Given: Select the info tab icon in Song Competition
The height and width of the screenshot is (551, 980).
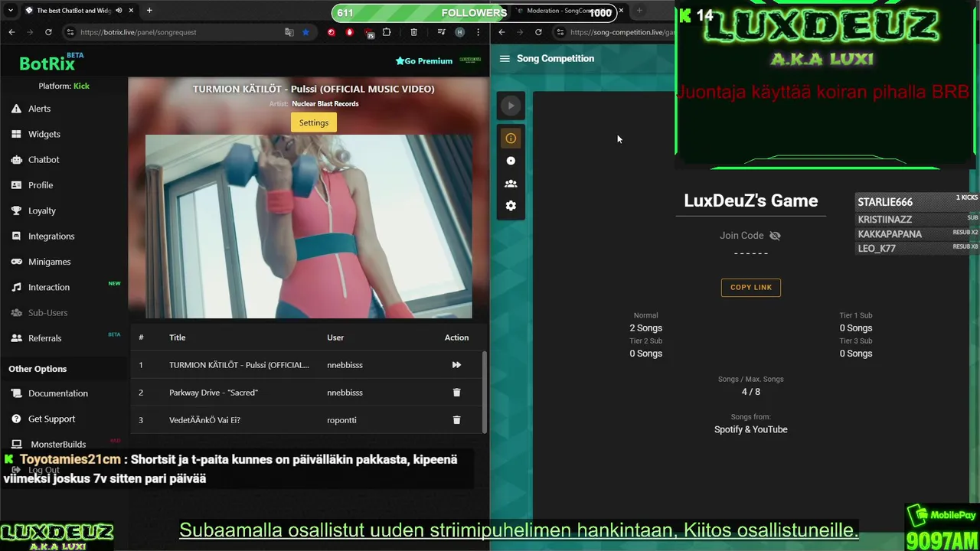Looking at the screenshot, I should (511, 138).
